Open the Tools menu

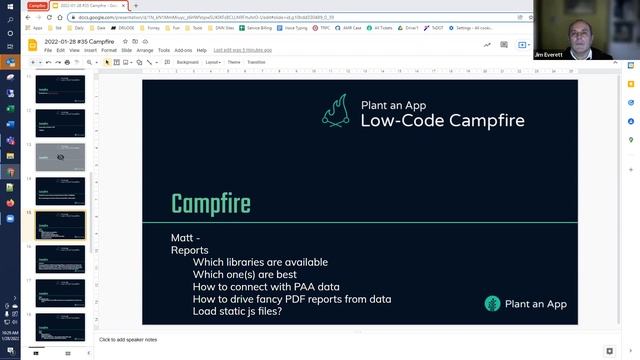coord(164,50)
